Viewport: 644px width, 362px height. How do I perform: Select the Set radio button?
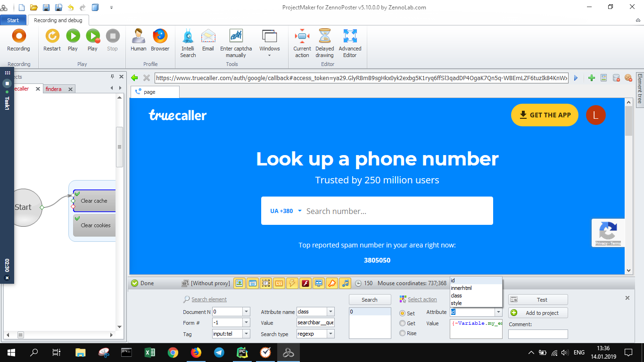[402, 313]
